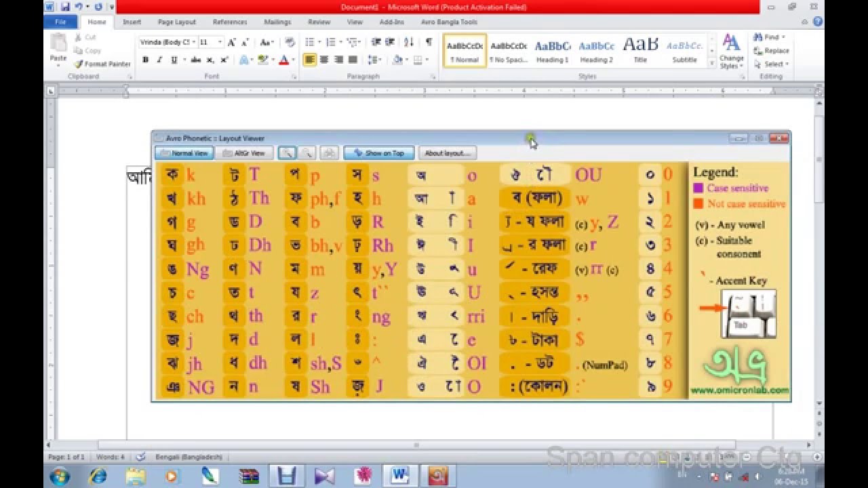Open the Font size dropdown
868x488 pixels.
(x=220, y=42)
